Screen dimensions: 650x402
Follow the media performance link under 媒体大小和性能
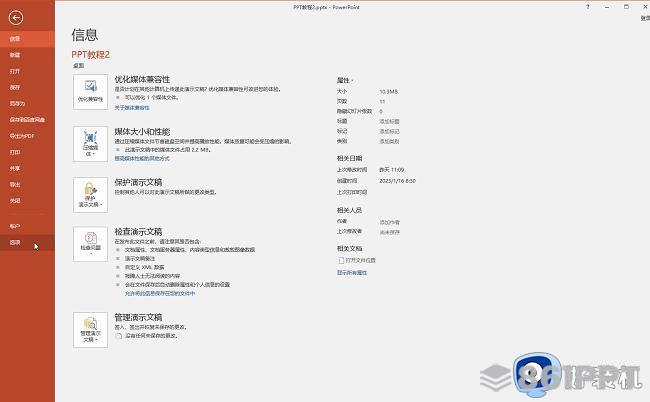point(142,159)
